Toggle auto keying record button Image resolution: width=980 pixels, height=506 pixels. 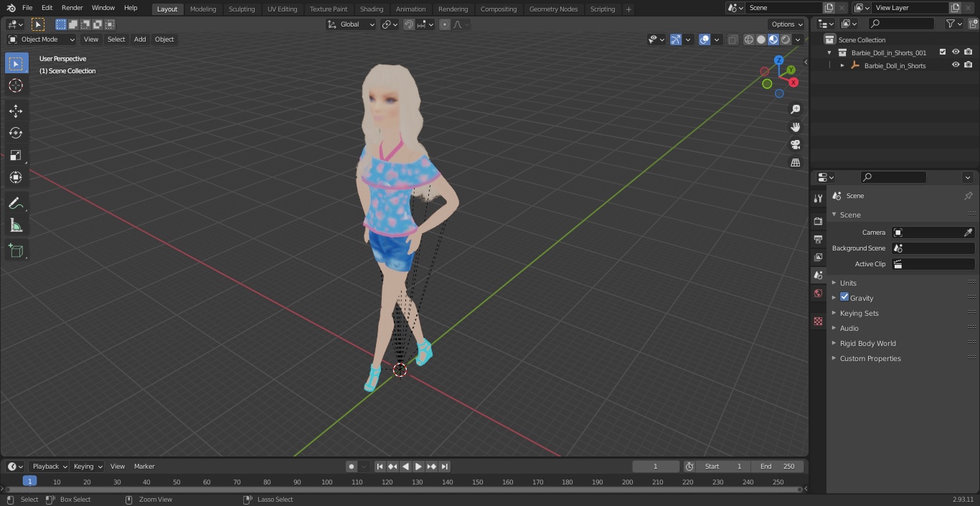352,467
